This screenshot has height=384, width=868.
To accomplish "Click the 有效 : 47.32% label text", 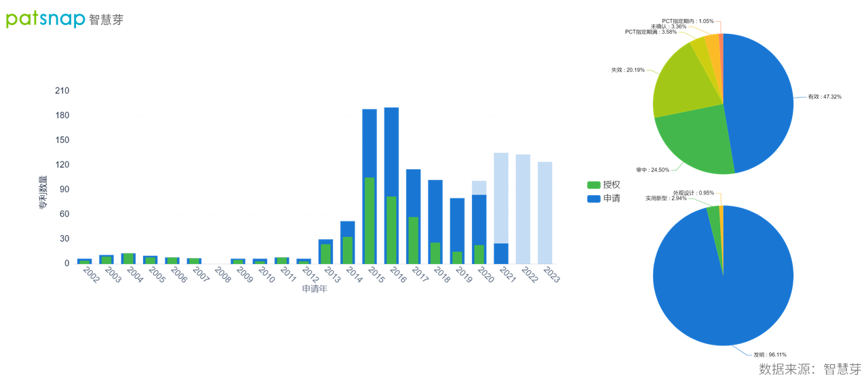I will [x=824, y=97].
